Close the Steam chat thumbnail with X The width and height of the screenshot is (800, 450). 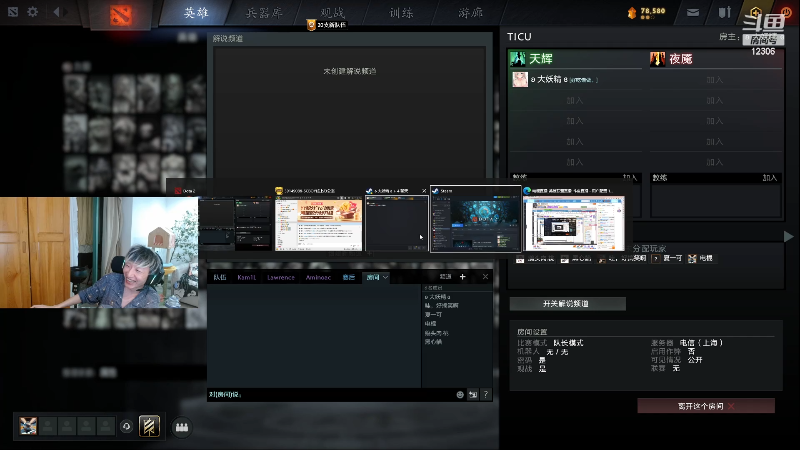coord(424,191)
